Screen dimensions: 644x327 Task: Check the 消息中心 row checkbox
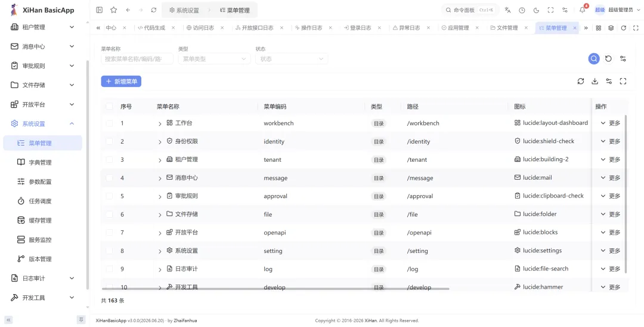pos(109,178)
